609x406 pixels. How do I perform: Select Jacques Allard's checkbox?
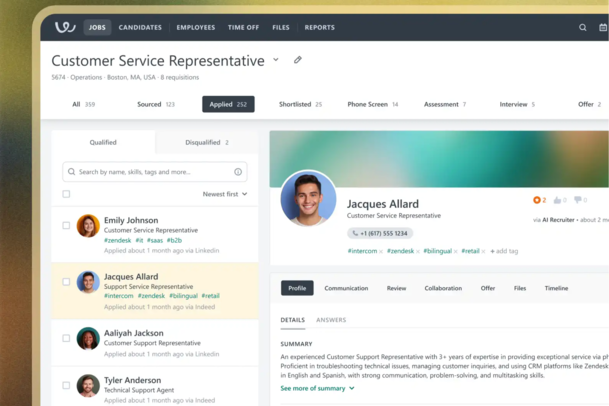pos(66,282)
